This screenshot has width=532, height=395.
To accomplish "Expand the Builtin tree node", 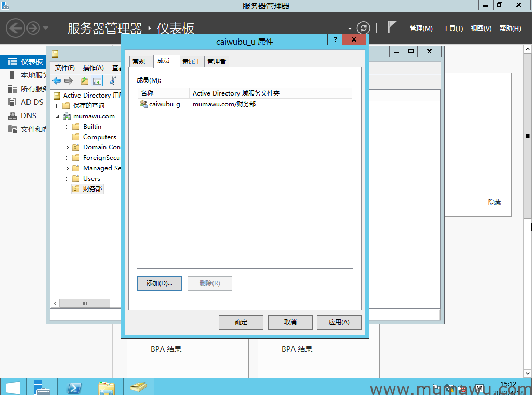I will click(67, 127).
